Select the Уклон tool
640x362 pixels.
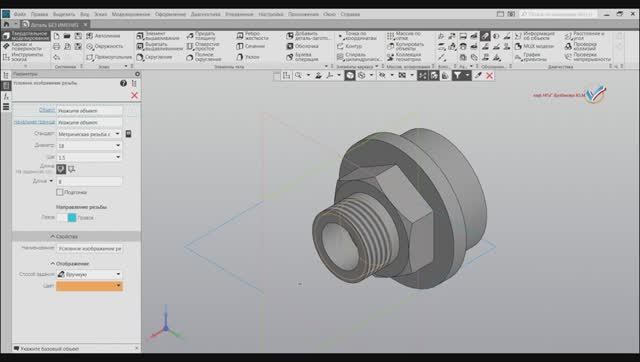tap(248, 57)
